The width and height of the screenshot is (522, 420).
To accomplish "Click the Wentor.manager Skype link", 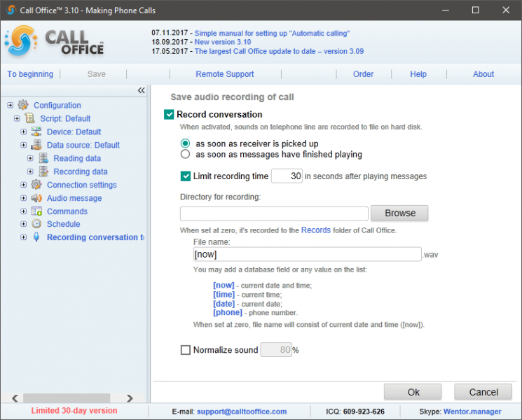I will [x=472, y=412].
